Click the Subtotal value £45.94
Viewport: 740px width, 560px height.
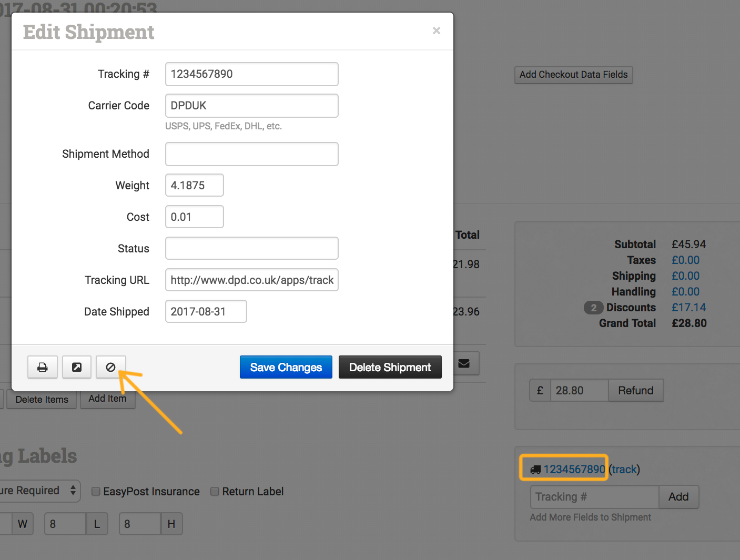(689, 245)
